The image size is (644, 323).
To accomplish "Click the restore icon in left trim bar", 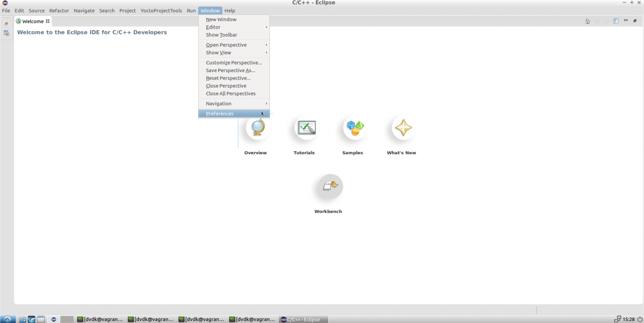I will coord(6,24).
